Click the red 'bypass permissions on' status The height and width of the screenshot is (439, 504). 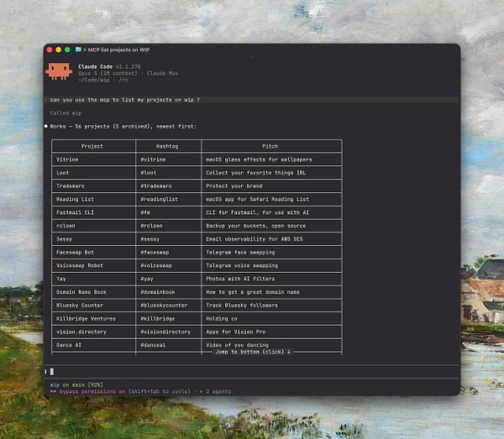(x=87, y=391)
